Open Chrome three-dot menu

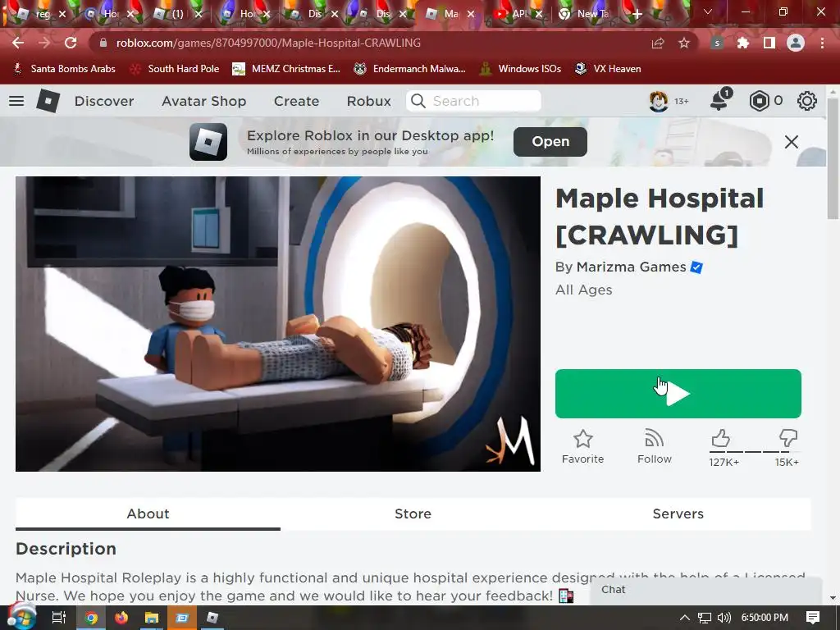[822, 43]
